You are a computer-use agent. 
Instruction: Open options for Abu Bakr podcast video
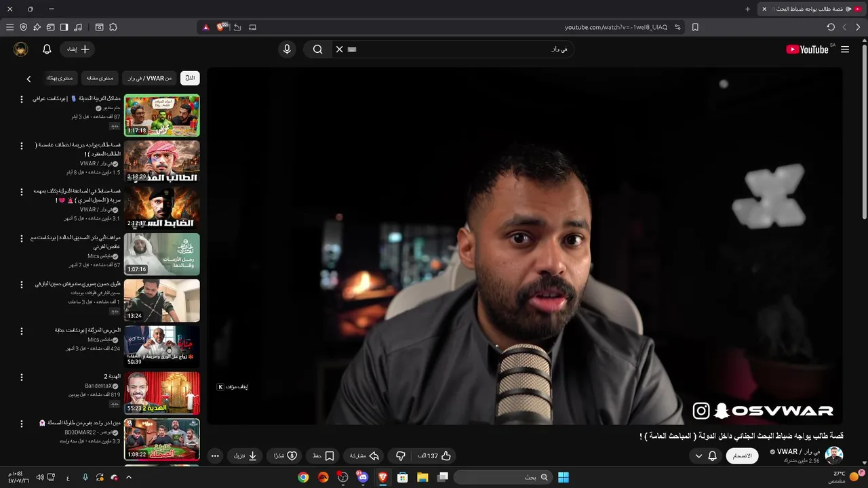[x=21, y=239]
